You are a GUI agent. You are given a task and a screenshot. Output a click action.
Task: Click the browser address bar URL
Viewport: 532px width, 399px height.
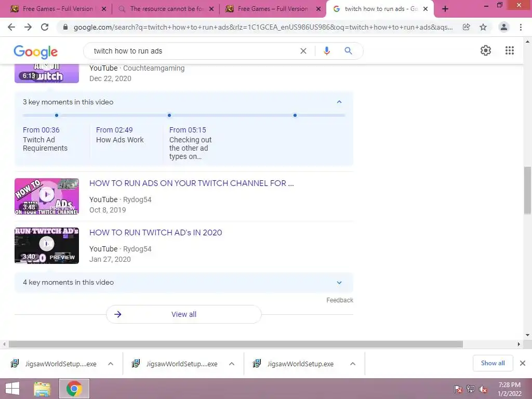[263, 27]
